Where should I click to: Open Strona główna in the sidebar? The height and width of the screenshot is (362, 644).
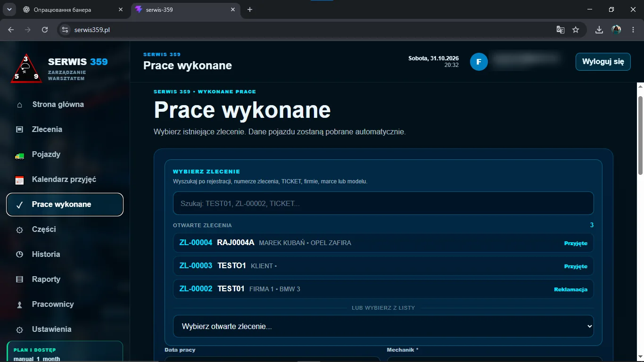click(65, 105)
